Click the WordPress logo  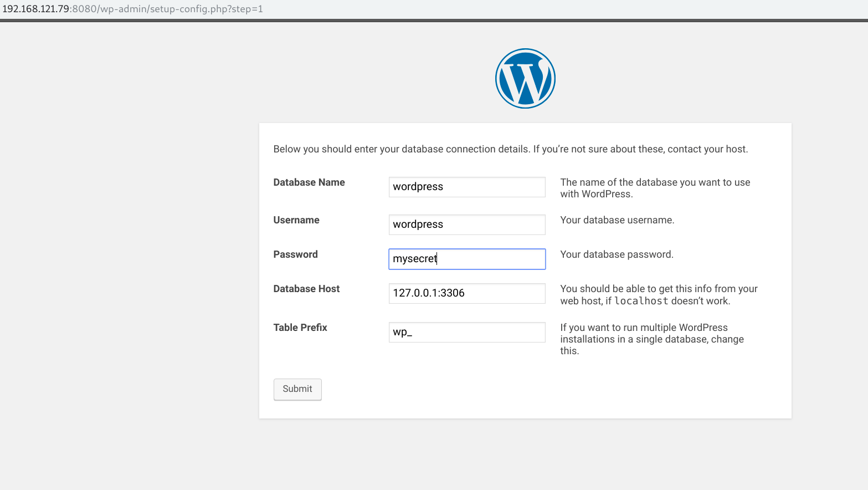(x=525, y=79)
